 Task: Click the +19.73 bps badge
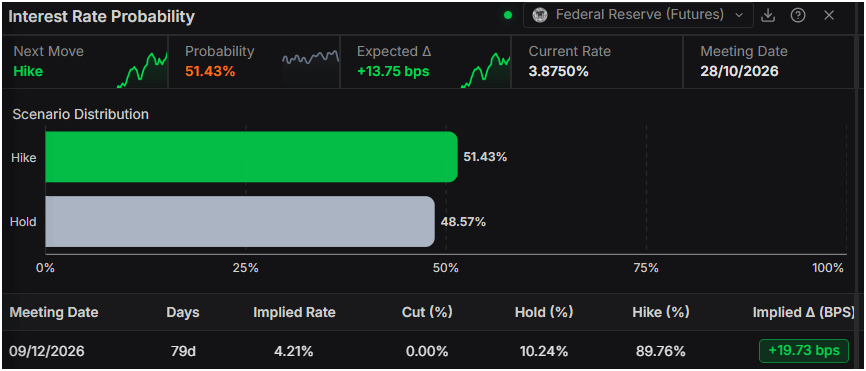tap(804, 351)
